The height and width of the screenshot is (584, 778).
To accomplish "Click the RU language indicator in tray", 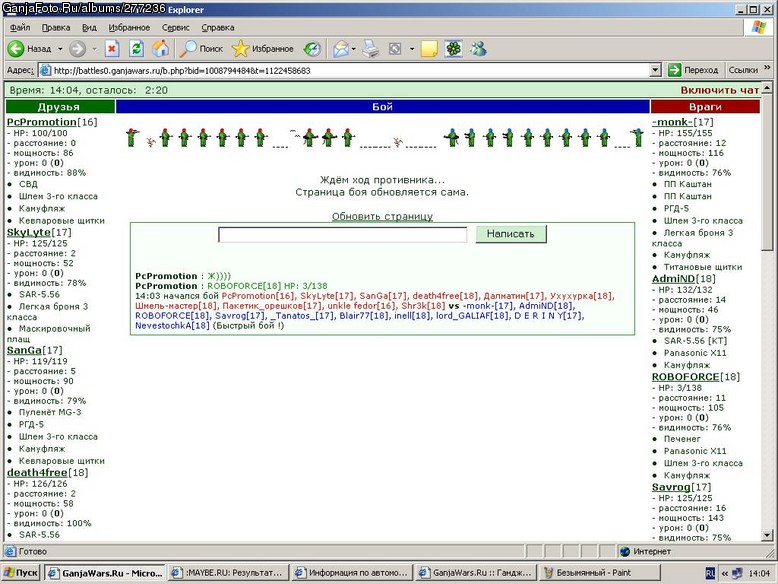I will (710, 573).
